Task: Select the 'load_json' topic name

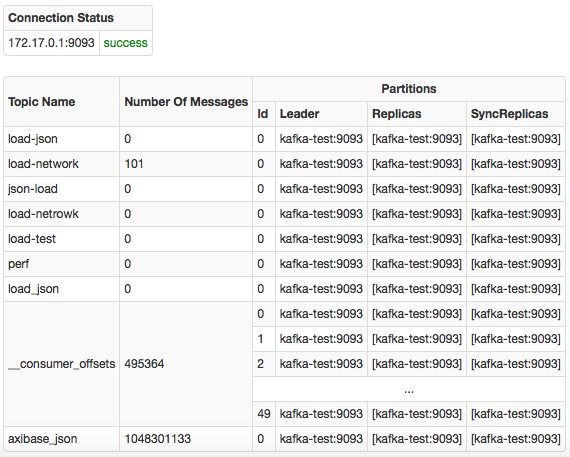Action: (x=33, y=289)
